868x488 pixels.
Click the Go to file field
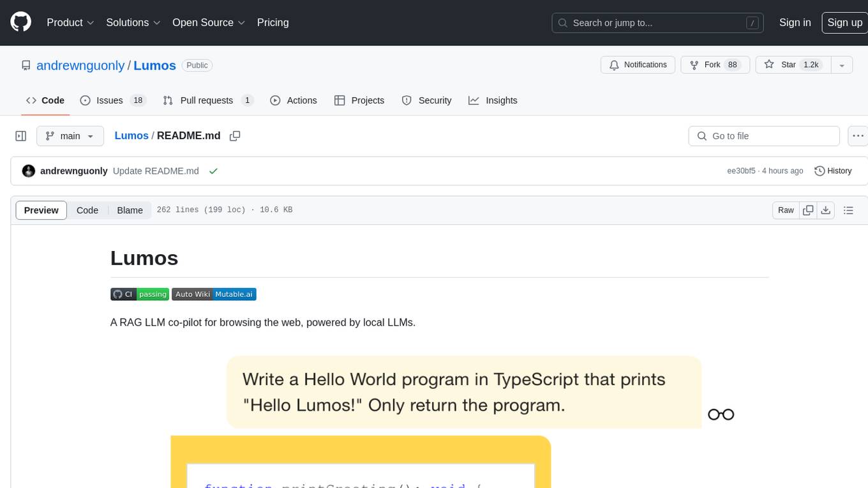pyautogui.click(x=764, y=136)
